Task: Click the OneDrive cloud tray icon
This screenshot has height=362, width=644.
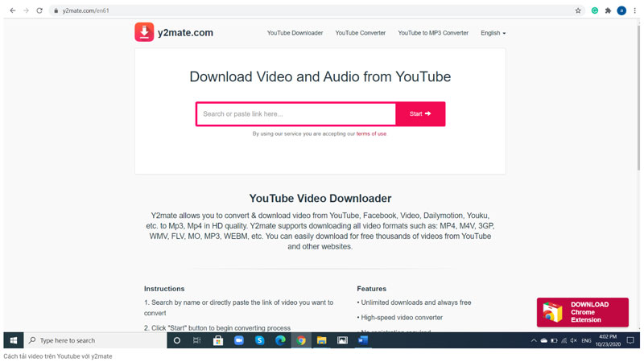Action: point(543,340)
